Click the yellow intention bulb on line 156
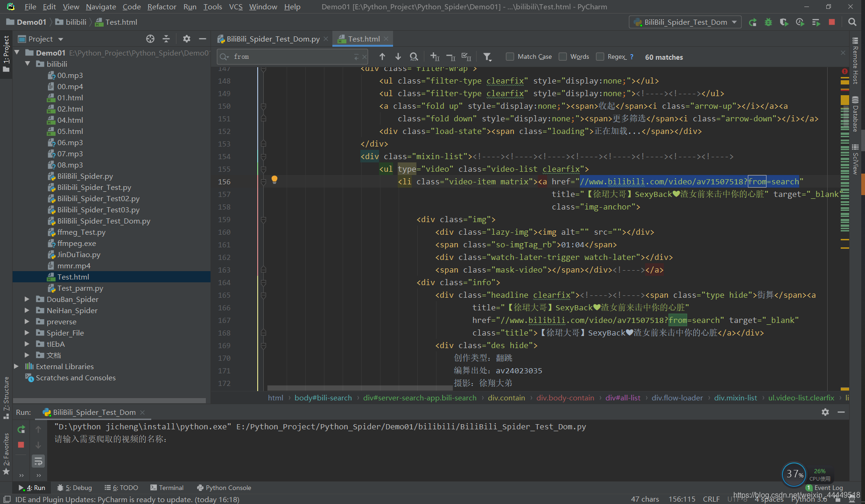The width and height of the screenshot is (865, 504). point(274,180)
